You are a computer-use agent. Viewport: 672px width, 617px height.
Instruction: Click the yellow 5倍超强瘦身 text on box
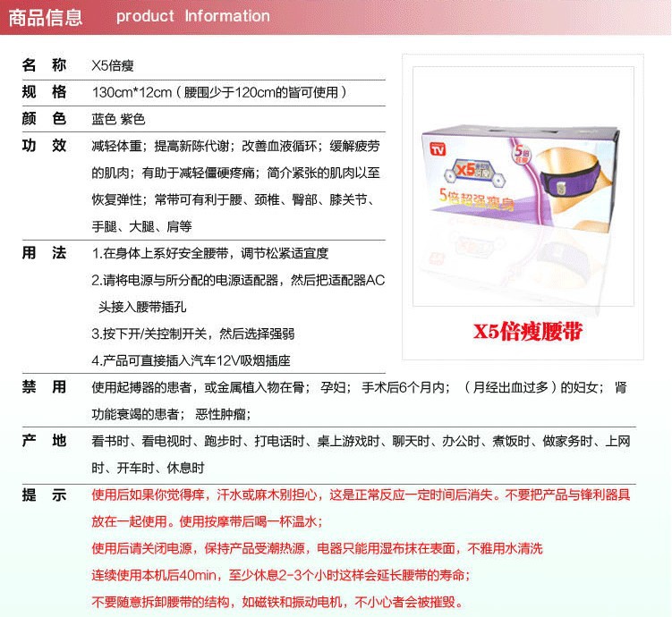coord(476,199)
